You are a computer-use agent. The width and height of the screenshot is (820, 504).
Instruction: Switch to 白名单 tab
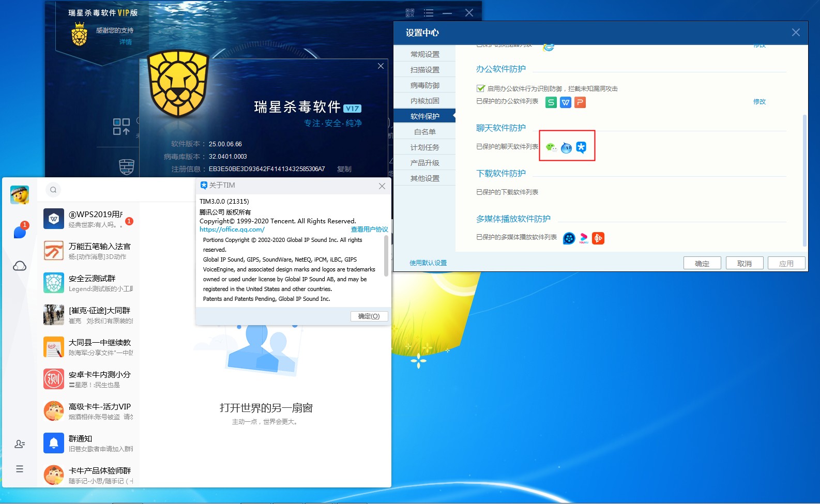coord(424,132)
